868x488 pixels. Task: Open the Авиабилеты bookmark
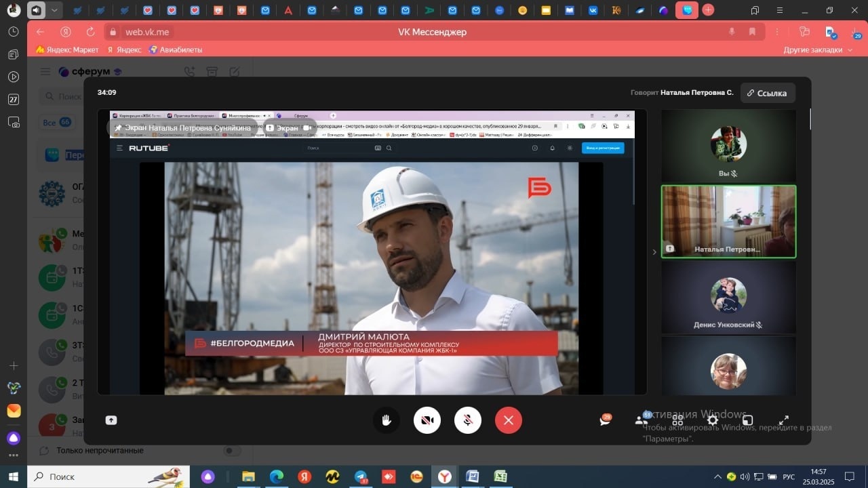coord(176,49)
